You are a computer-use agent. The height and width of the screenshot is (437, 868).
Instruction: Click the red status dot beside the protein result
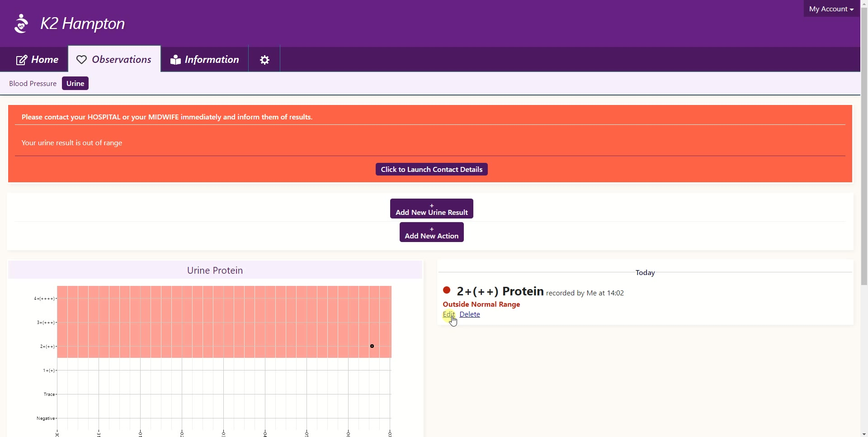click(447, 290)
